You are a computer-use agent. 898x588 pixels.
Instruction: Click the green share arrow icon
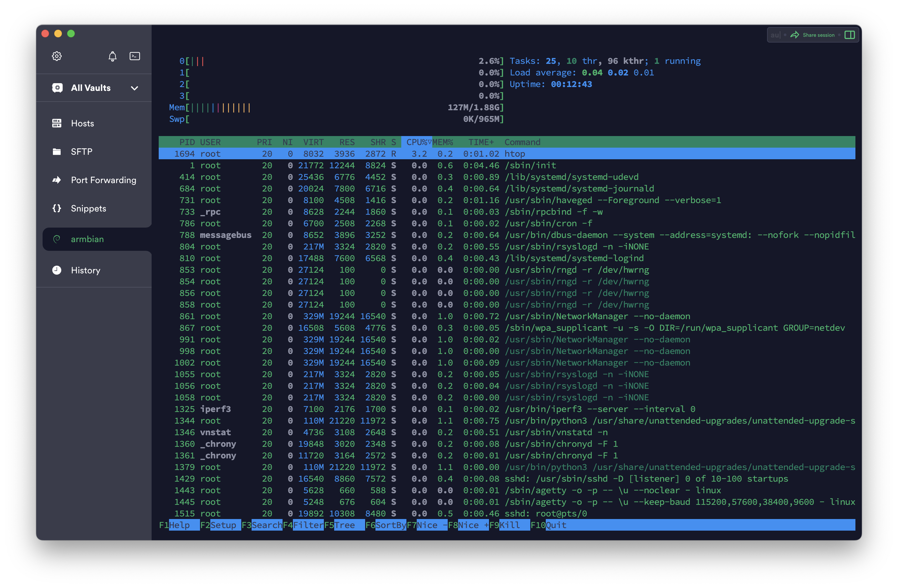click(795, 34)
